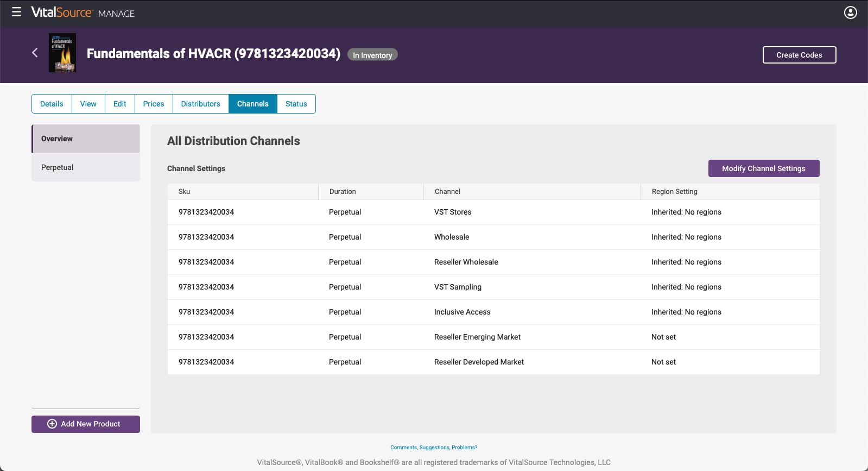The image size is (868, 471).
Task: Select Perpetual in the side panel
Action: [86, 167]
